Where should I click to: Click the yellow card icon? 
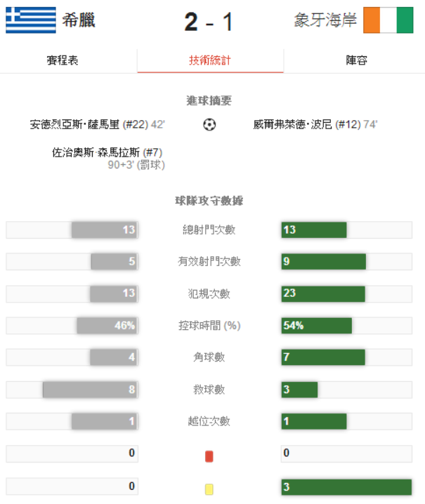209,489
